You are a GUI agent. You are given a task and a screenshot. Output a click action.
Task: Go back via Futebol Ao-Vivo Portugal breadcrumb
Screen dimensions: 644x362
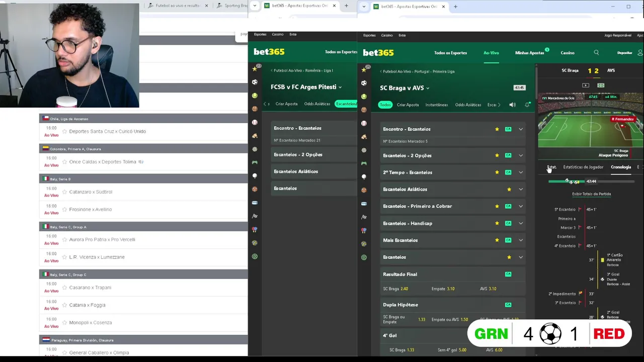click(417, 71)
